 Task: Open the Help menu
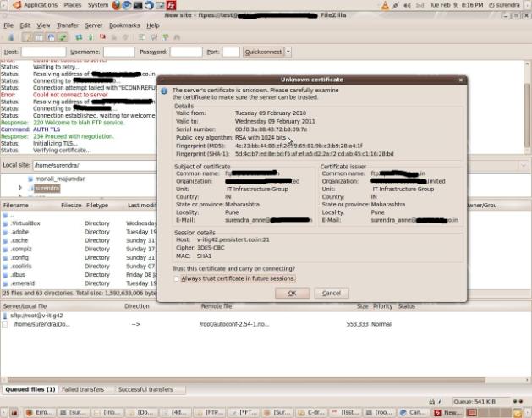tap(153, 25)
